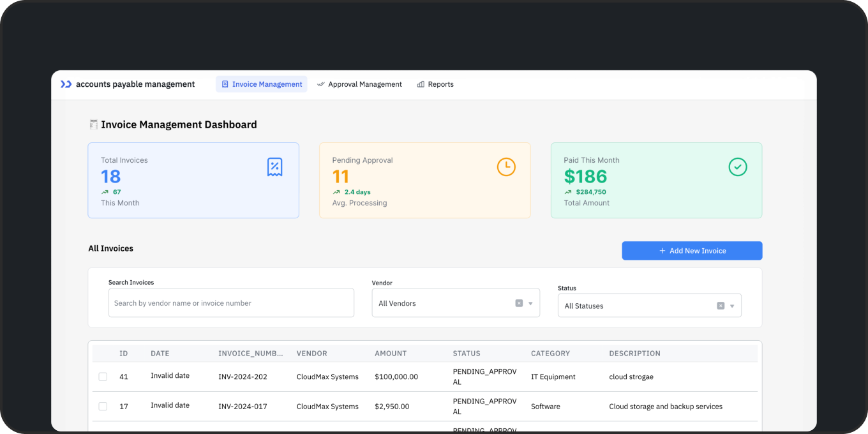Click the Total Invoices summary card

tap(193, 181)
